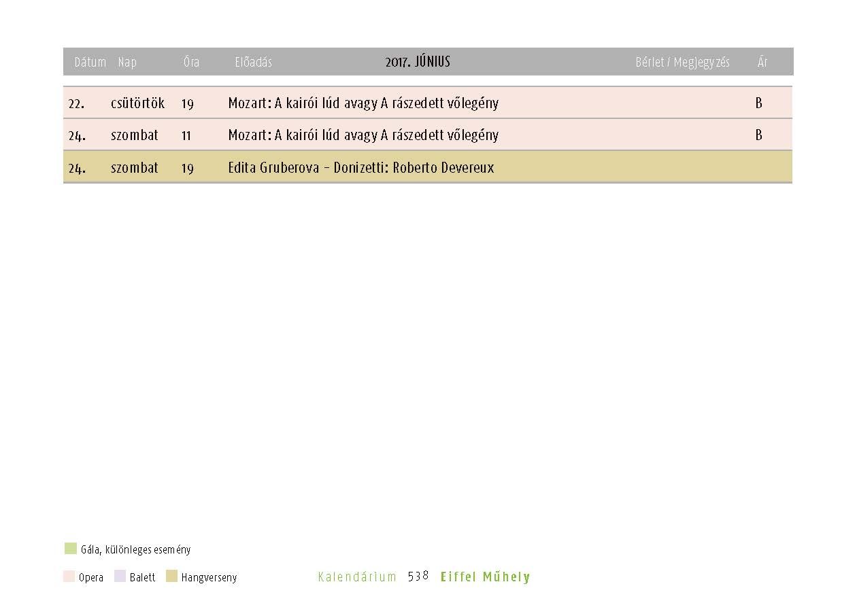Click date 24. in the 11 o'clock row
Image resolution: width=857 pixels, height=616 pixels.
point(77,135)
